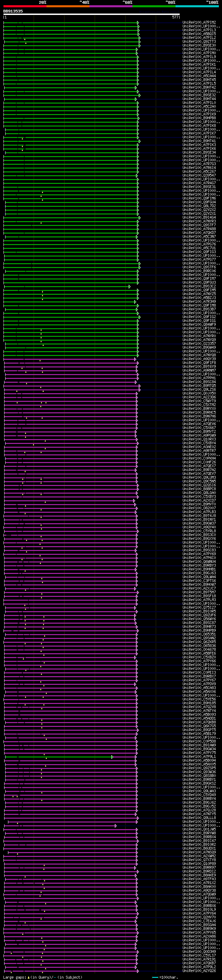The width and height of the screenshot is (222, 980).
Task: Select hit UniRef100_B8AKE9
Action: [x=199, y=875]
